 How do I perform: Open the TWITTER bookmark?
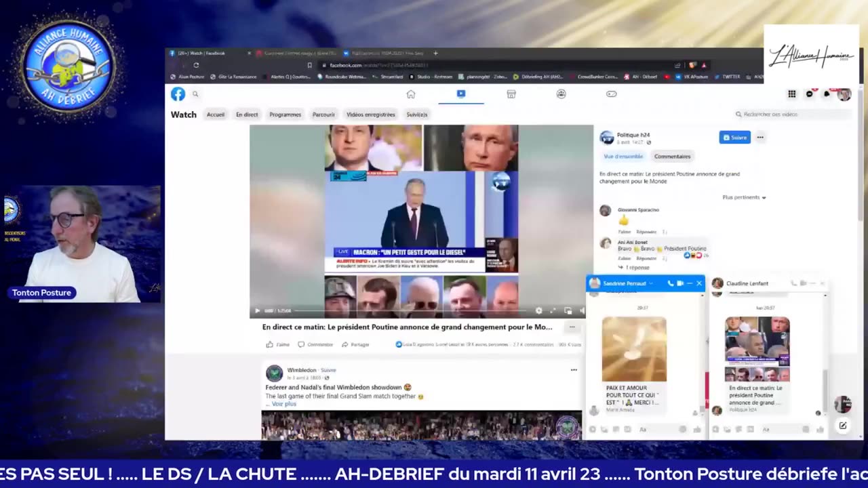(727, 77)
